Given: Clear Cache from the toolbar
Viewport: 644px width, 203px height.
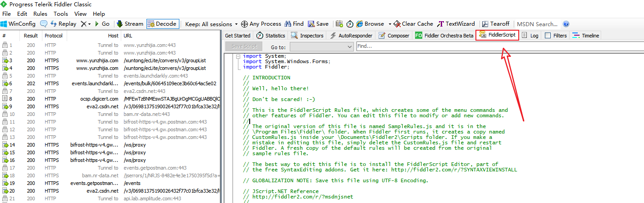Looking at the screenshot, I should point(413,24).
